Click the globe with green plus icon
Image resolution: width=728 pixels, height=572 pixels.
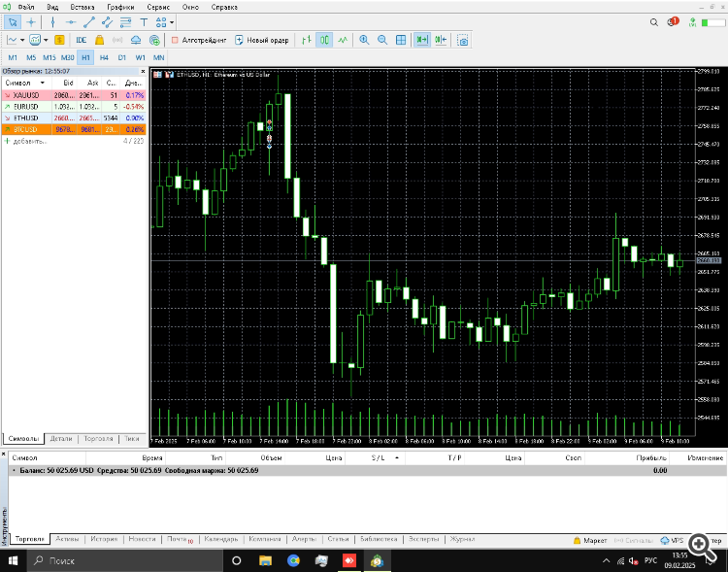(x=154, y=40)
